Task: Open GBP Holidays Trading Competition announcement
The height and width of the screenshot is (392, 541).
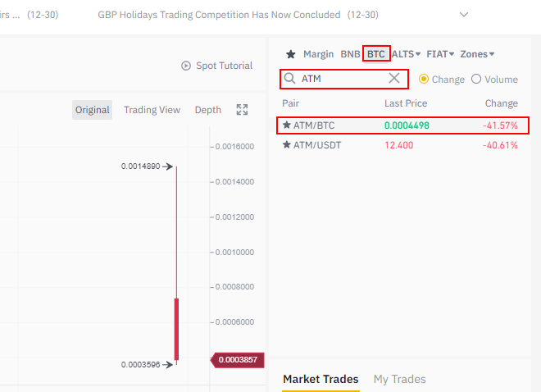Action: pos(219,15)
